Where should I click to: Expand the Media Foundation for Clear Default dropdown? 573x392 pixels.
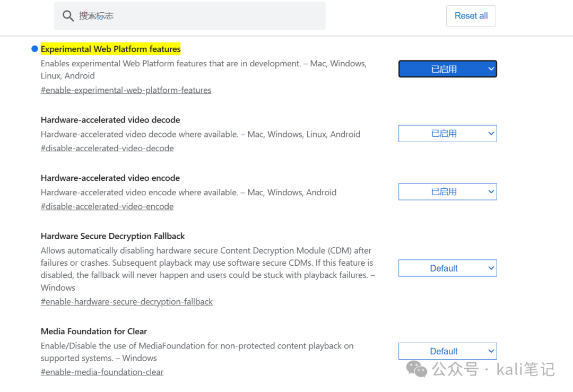tap(447, 351)
